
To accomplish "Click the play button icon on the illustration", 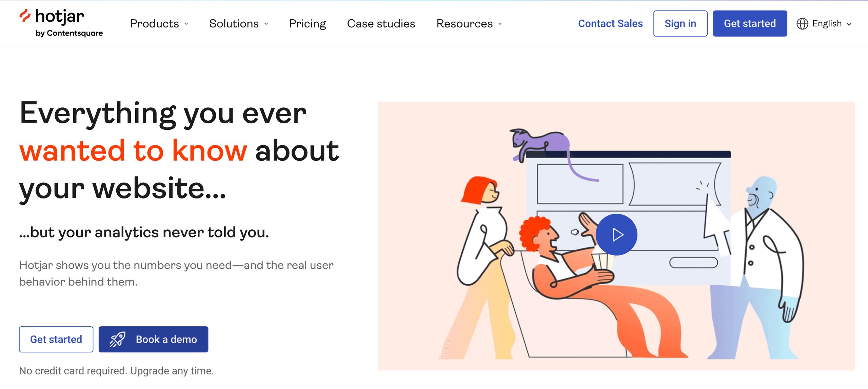I will coord(616,233).
